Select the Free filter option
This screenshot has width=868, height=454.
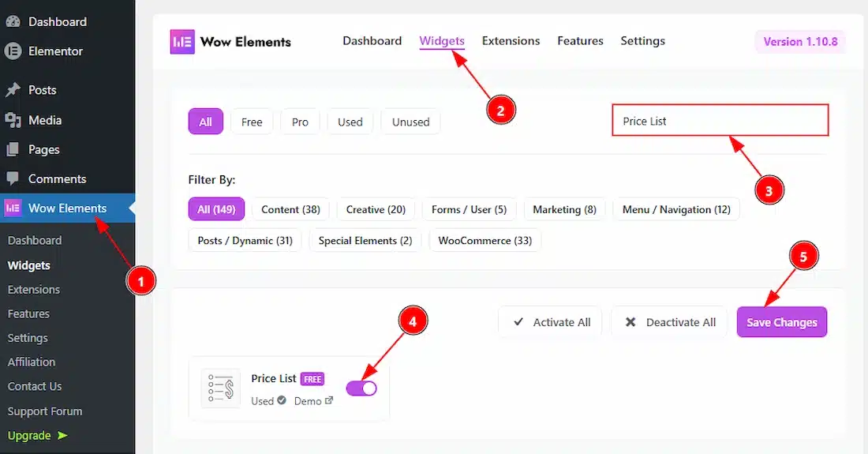pyautogui.click(x=252, y=122)
